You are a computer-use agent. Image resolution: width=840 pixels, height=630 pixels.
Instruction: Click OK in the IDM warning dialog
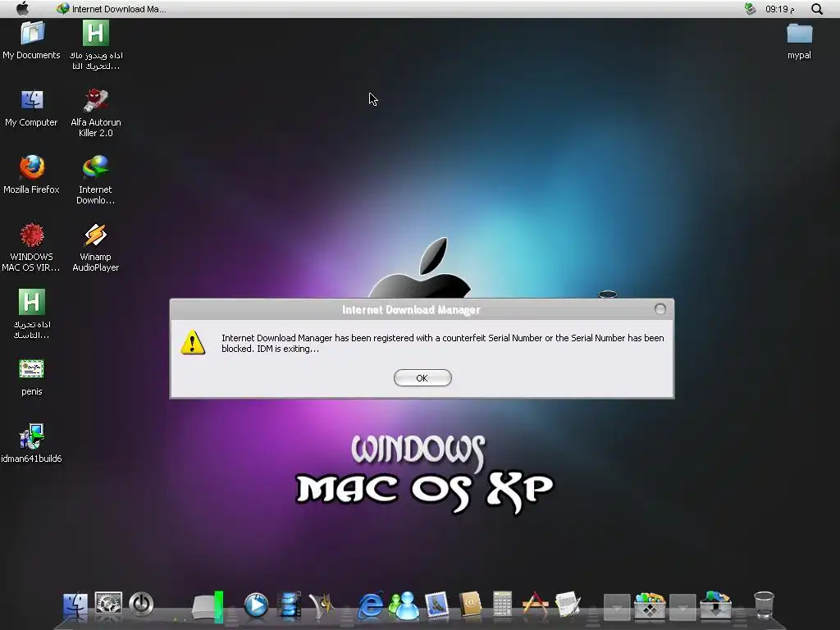pos(422,377)
